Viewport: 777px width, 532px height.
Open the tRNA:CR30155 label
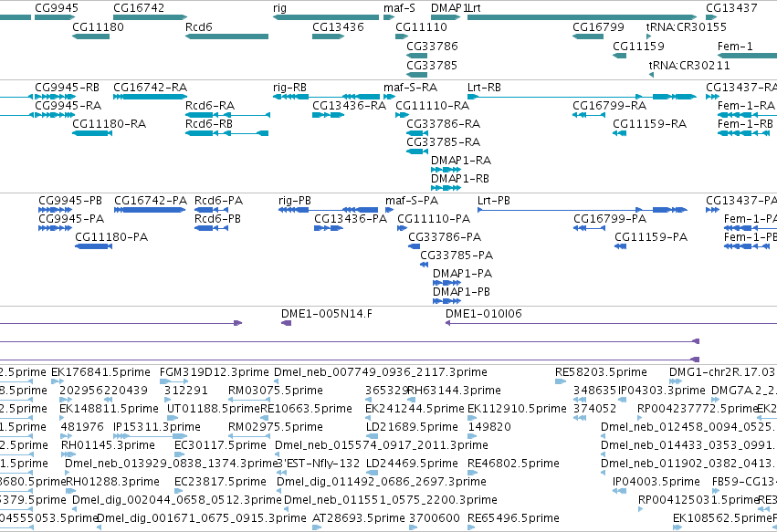click(x=687, y=26)
